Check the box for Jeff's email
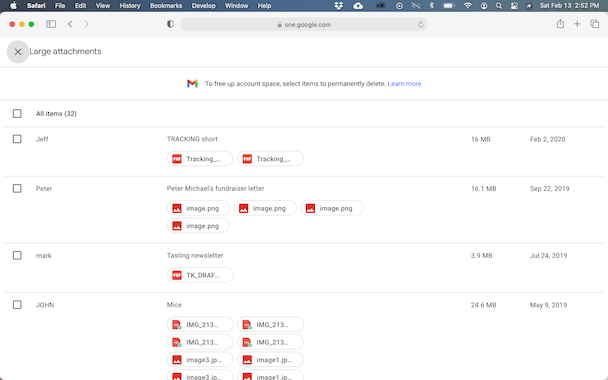The width and height of the screenshot is (608, 380). (x=17, y=139)
